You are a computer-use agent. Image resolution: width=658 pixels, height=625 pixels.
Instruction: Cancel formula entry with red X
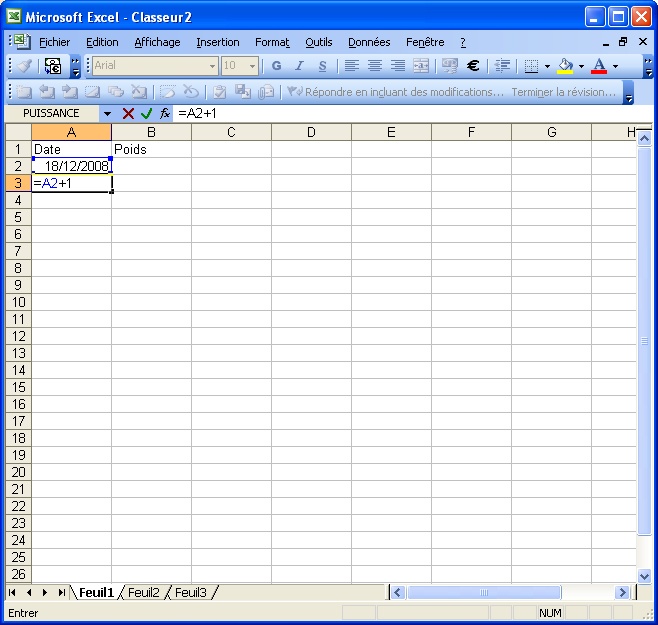[128, 114]
